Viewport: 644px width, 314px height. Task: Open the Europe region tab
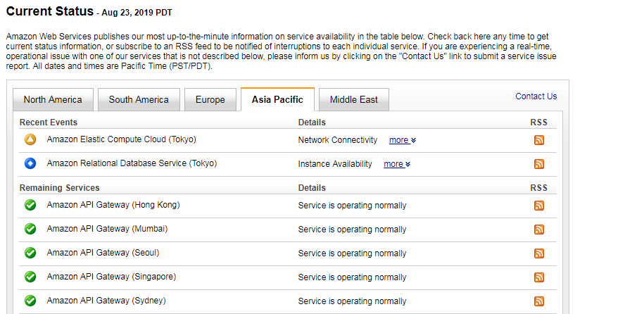tap(210, 99)
